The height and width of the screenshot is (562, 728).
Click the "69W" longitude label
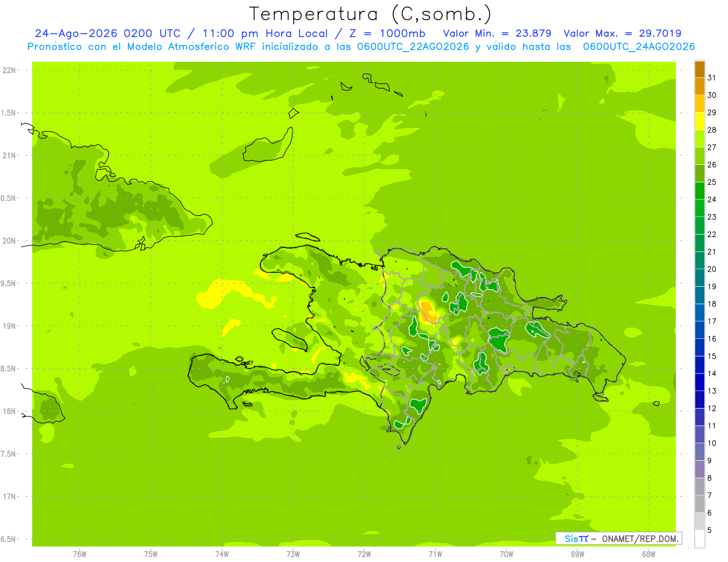pos(578,554)
